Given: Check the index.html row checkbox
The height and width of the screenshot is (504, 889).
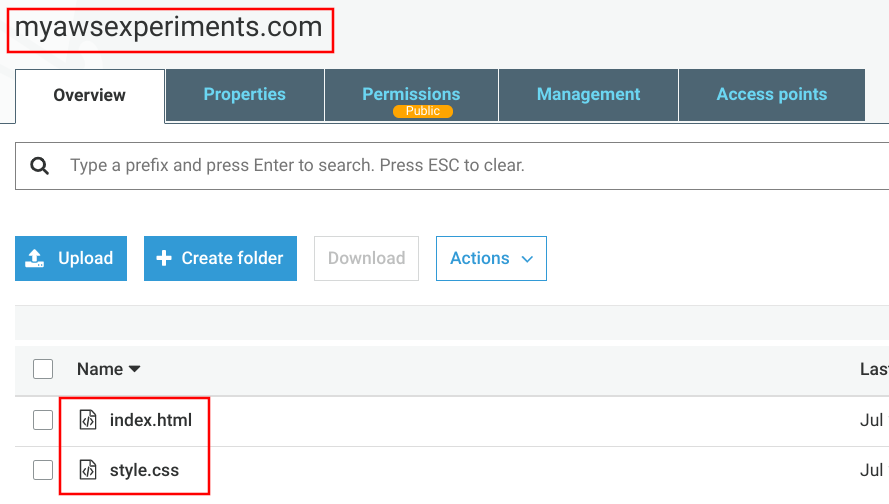Looking at the screenshot, I should [43, 420].
